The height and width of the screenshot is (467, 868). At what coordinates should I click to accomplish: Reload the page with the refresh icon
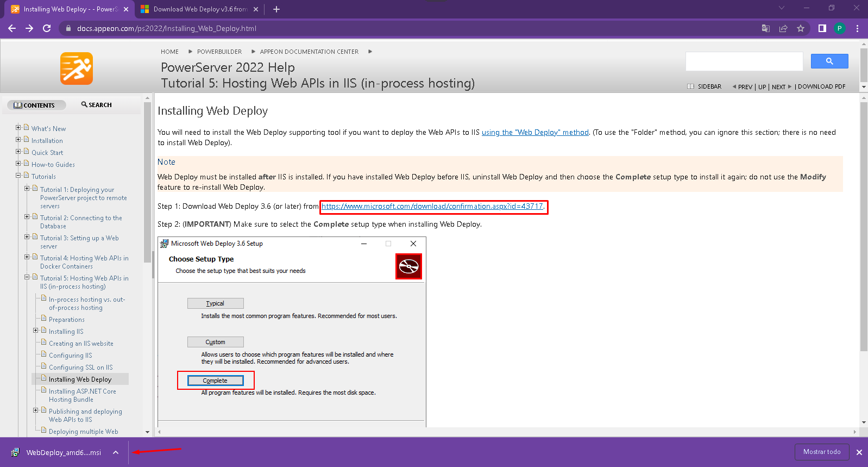coord(47,28)
